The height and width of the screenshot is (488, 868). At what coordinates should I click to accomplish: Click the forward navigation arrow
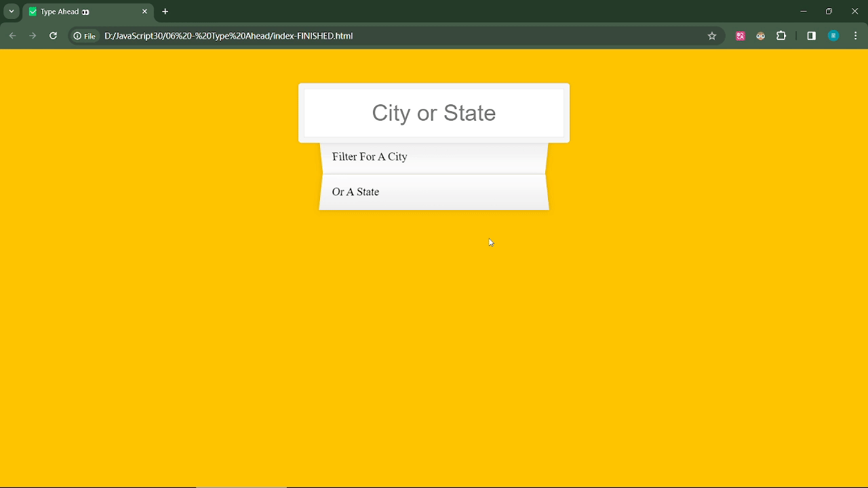[x=33, y=35]
